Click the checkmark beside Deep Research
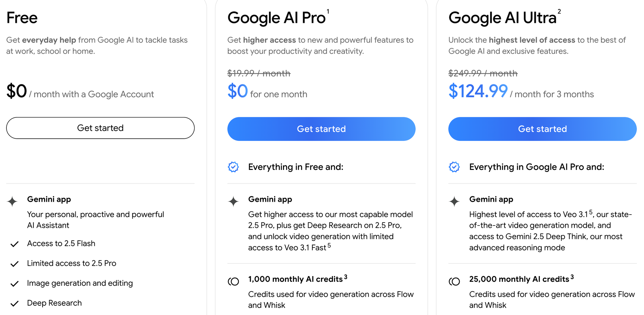The image size is (644, 315). 14,303
